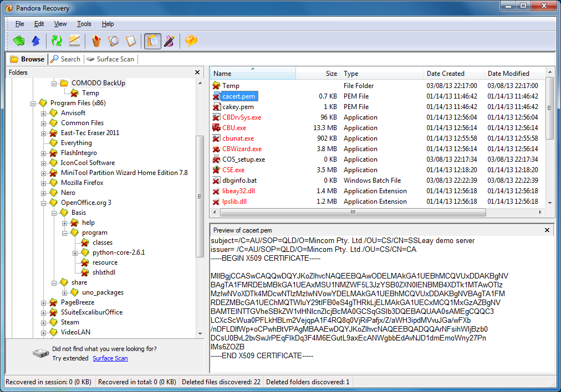This screenshot has height=392, width=561.
Task: Select the libeay32.dll file row
Action: (x=238, y=191)
